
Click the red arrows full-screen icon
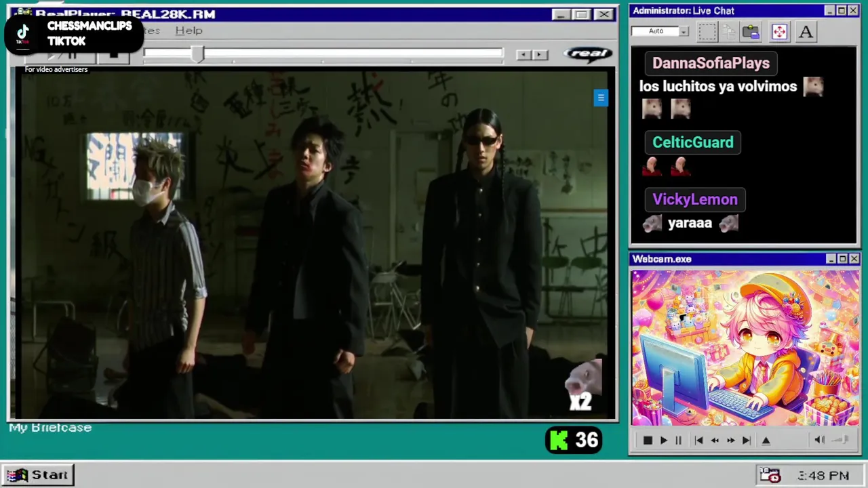779,31
